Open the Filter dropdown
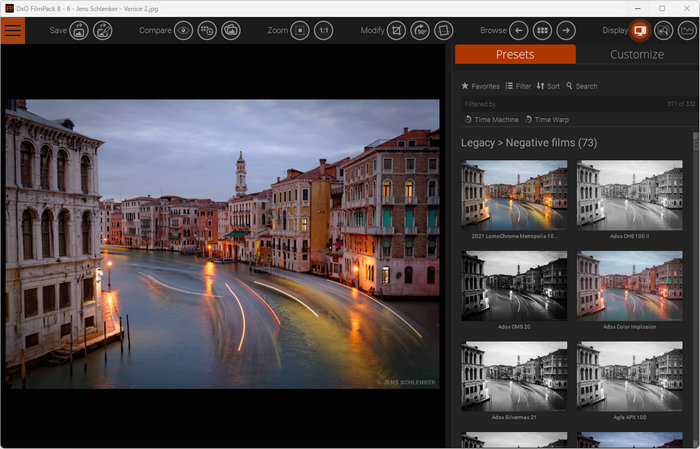Viewport: 700px width, 449px height. point(518,86)
